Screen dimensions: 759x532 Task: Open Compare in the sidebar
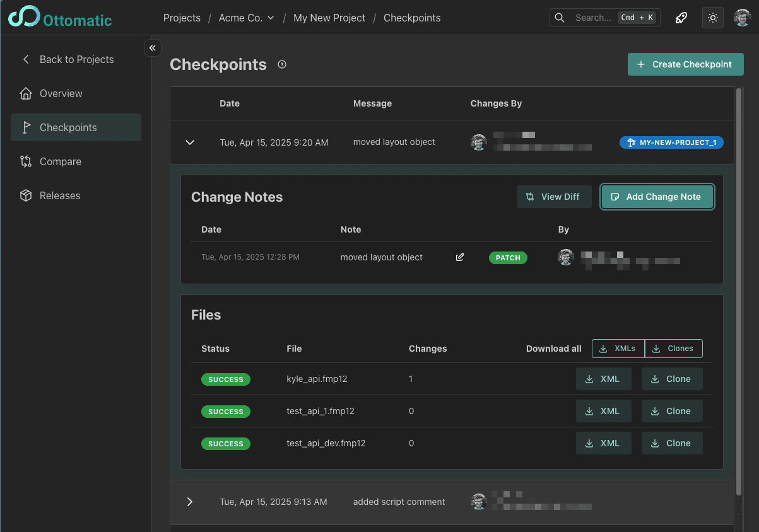61,161
